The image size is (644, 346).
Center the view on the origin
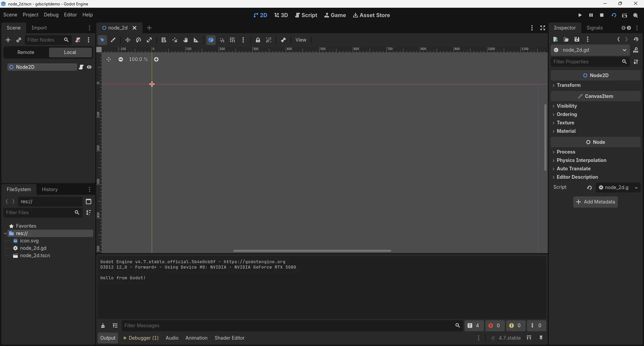[x=109, y=59]
